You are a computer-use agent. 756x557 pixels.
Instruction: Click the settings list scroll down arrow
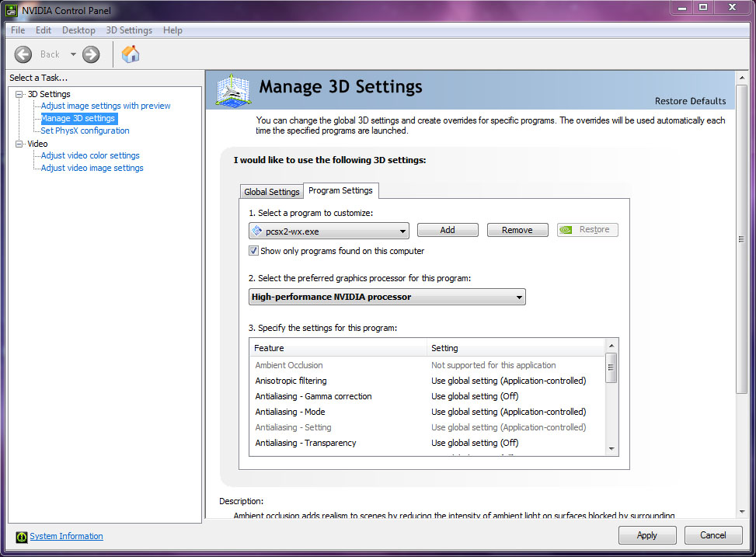(611, 449)
